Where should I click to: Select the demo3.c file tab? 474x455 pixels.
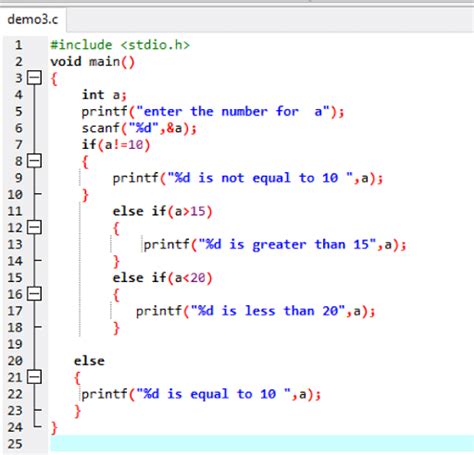(x=33, y=19)
